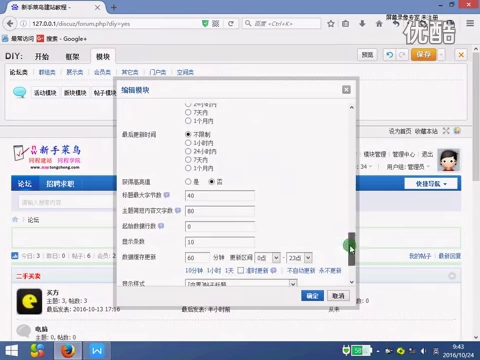Open the downloads arrow icon

[x=362, y=24]
